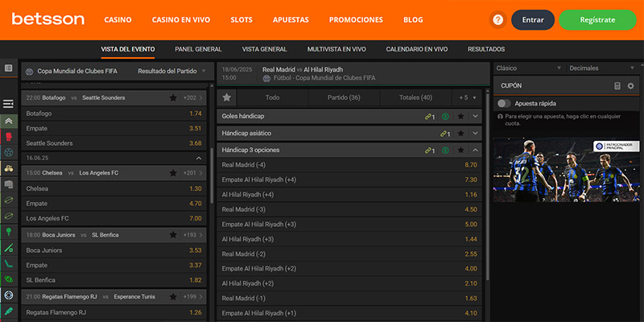Favorite the Hándicap asiático market
The height and width of the screenshot is (322, 644).
[x=460, y=134]
